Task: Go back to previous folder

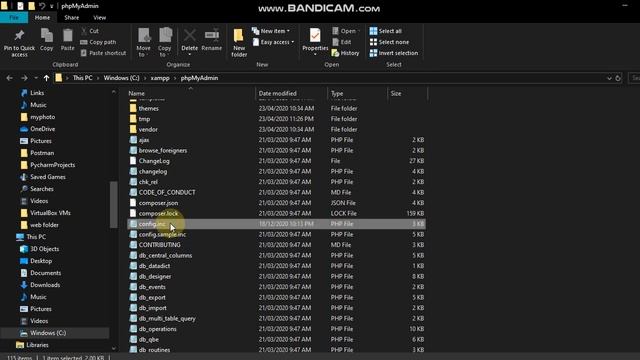Action: click(9, 78)
